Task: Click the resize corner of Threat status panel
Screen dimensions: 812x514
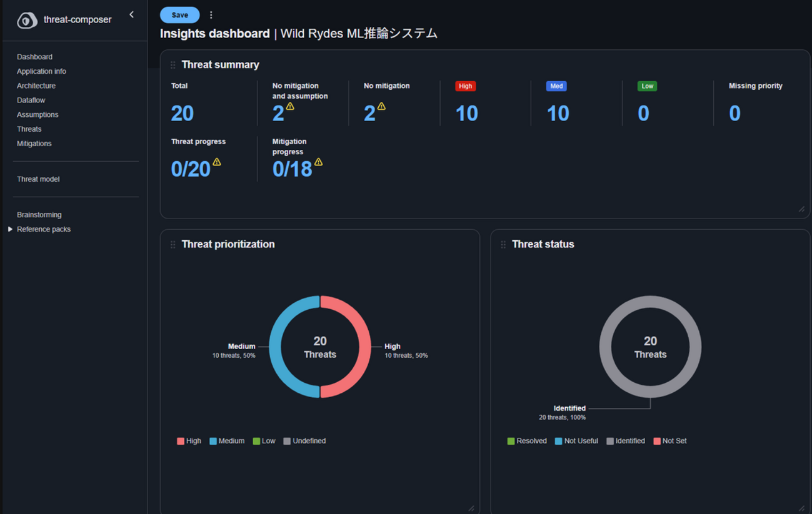Action: [801, 508]
